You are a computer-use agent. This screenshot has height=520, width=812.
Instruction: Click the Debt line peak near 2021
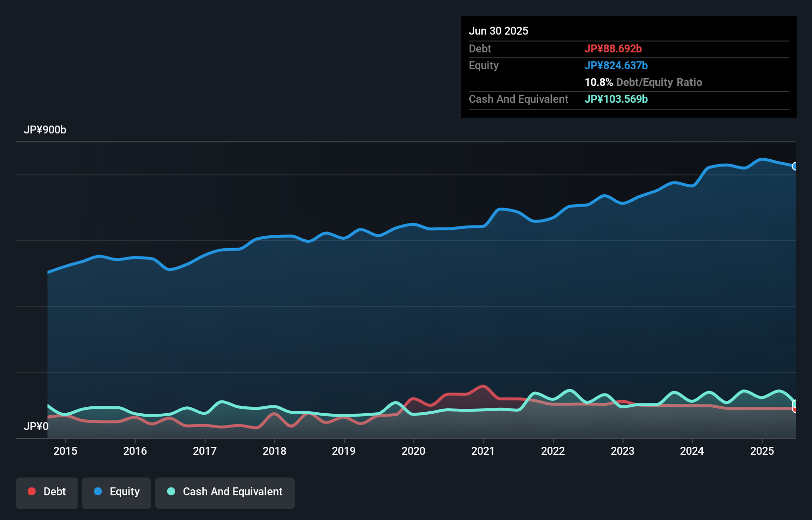coord(483,387)
